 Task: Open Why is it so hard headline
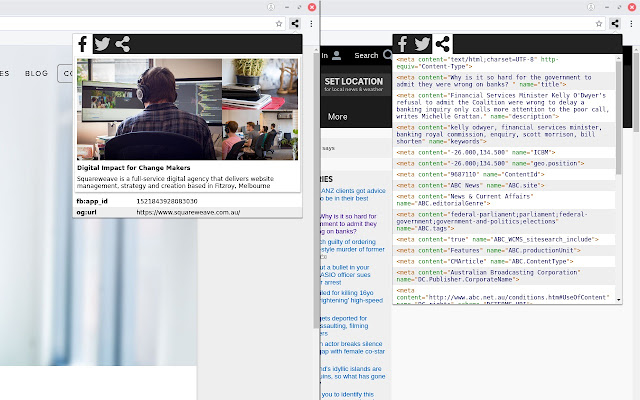[x=349, y=224]
